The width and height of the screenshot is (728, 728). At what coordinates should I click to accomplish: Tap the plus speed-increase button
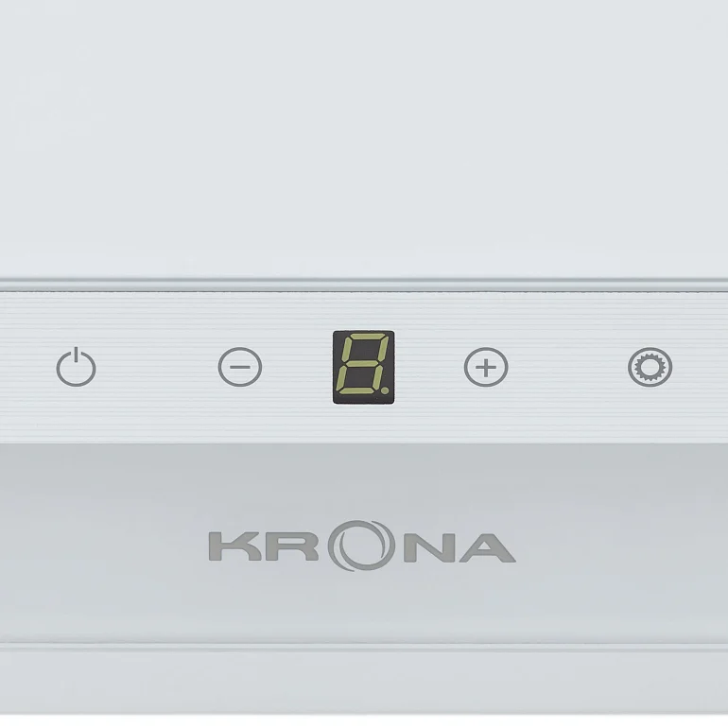(x=486, y=367)
